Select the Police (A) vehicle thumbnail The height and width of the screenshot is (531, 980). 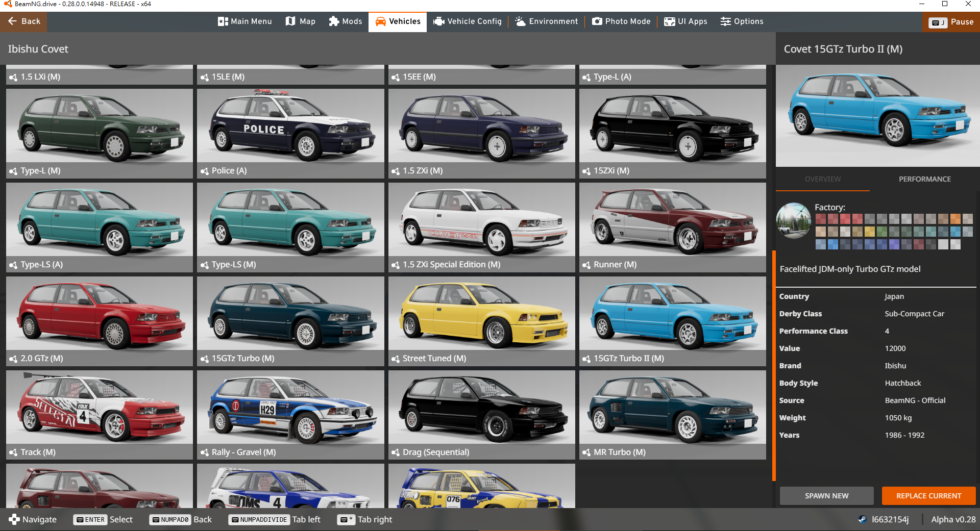pyautogui.click(x=290, y=133)
